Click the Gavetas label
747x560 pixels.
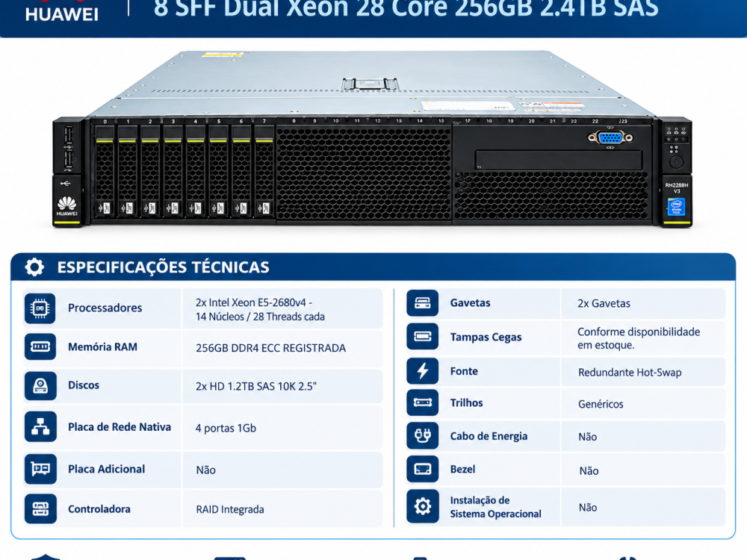[470, 303]
